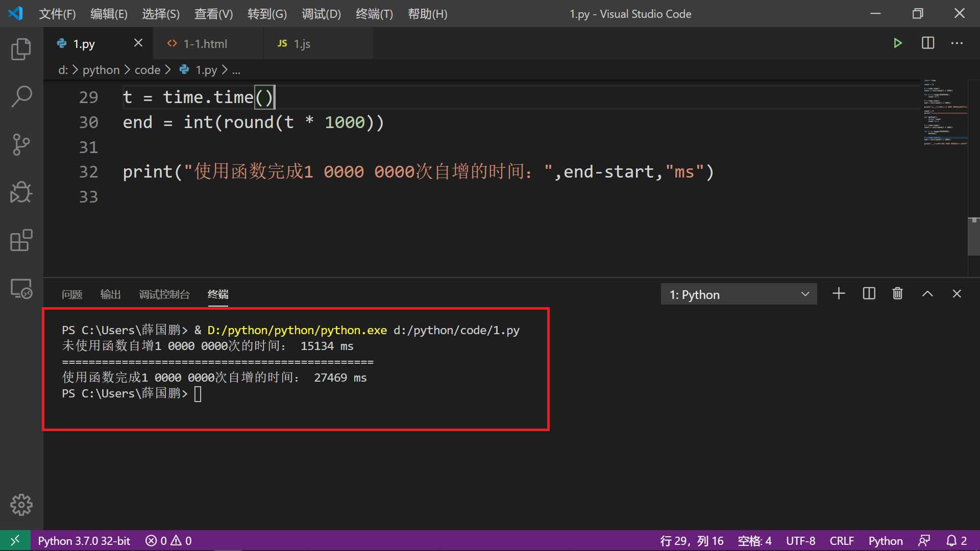Image resolution: width=980 pixels, height=551 pixels.
Task: Click the code minimap overview
Action: [945, 112]
